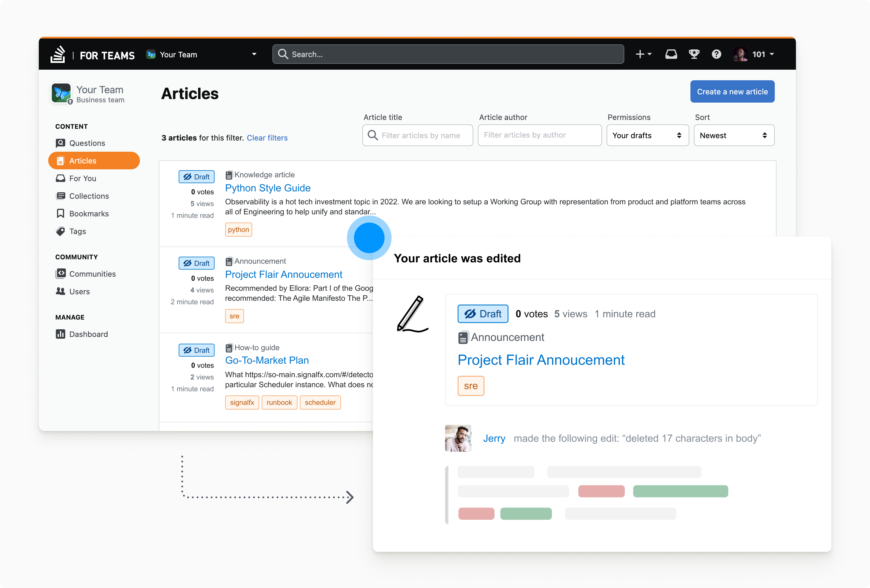Click the Draft badge on Python Style Guide
This screenshot has width=870, height=588.
click(x=196, y=177)
